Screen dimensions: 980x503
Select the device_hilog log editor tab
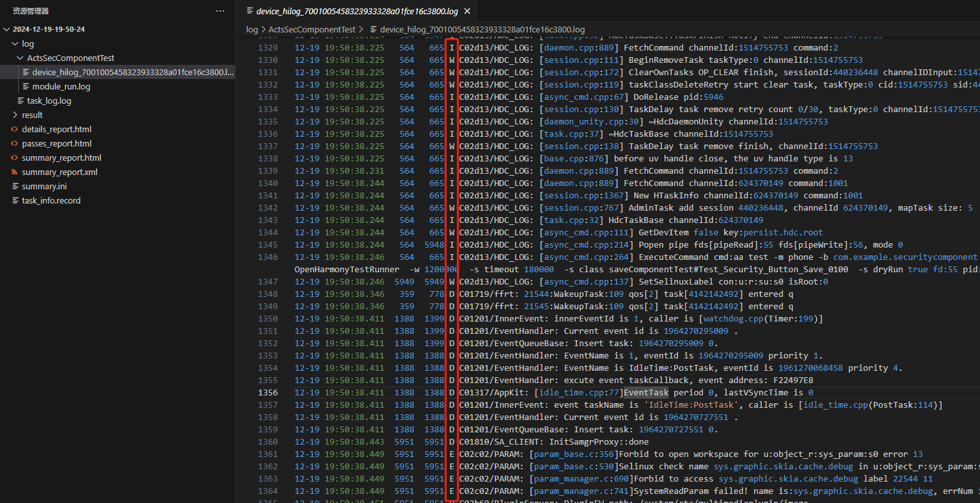click(x=357, y=11)
